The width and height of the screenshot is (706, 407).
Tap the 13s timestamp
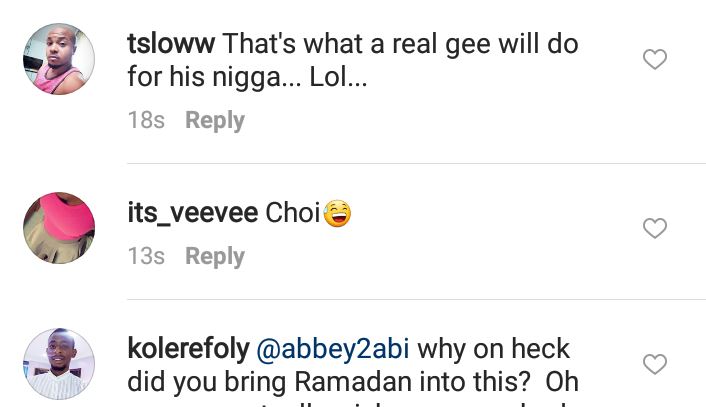coord(146,256)
